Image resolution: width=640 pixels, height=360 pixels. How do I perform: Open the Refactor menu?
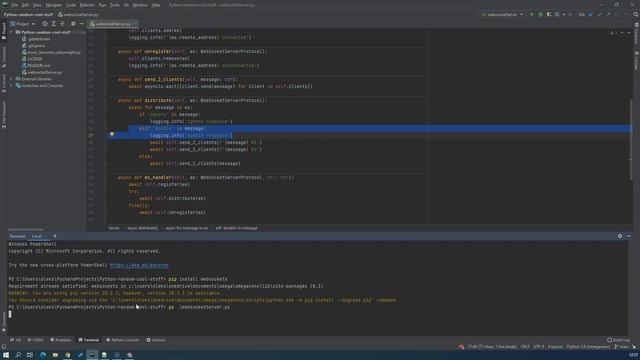87,5
